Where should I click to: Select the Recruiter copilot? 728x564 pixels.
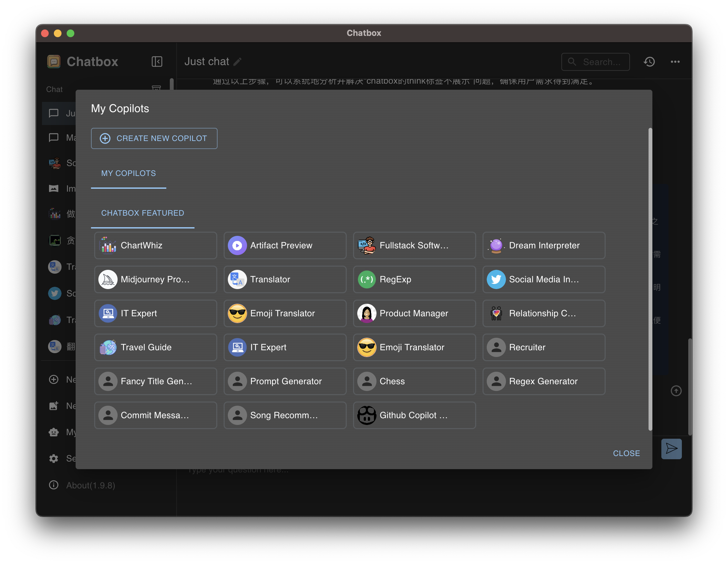point(544,347)
